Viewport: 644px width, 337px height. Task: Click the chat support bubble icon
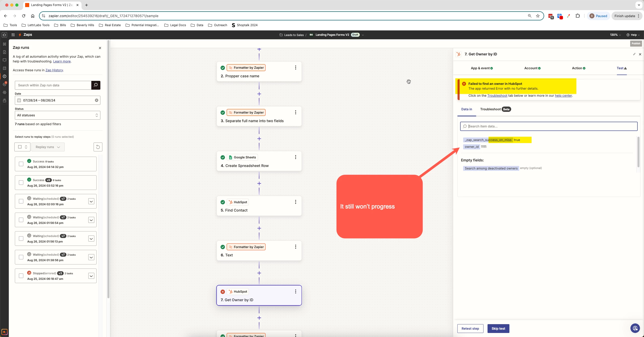tap(635, 328)
